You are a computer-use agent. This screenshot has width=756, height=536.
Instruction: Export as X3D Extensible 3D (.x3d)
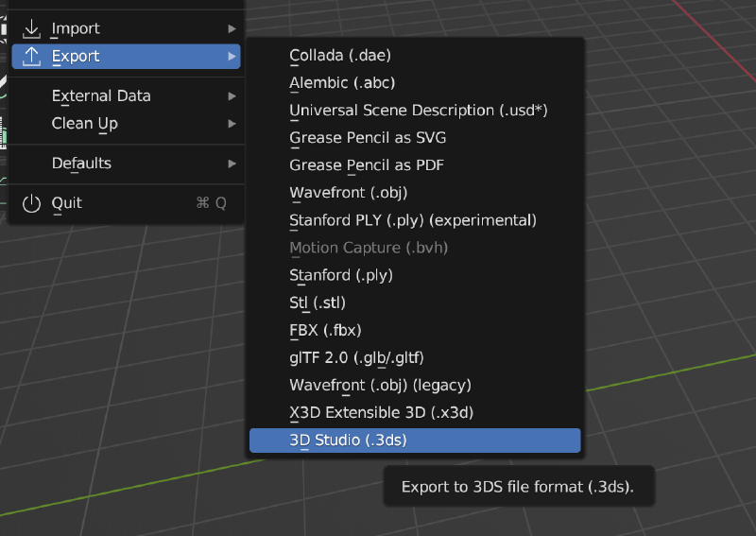[x=415, y=413]
